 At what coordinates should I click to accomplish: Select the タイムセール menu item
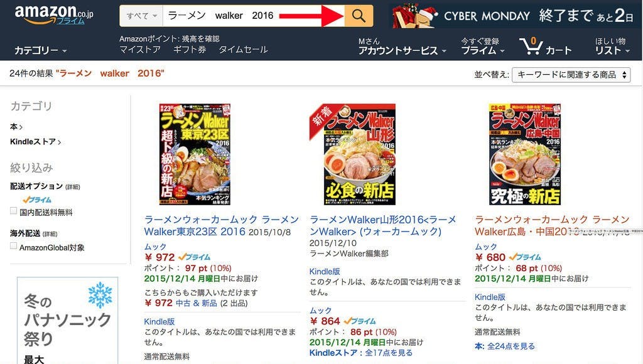[243, 50]
